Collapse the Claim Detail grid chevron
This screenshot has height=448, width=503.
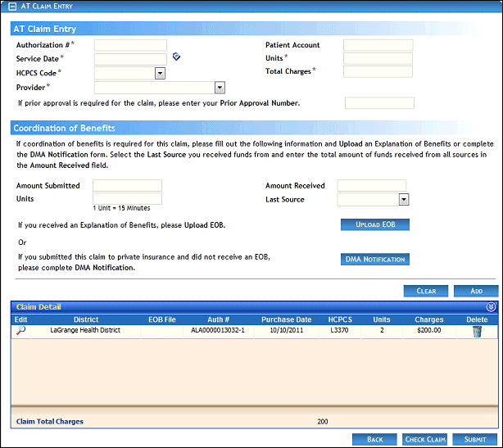click(x=491, y=307)
